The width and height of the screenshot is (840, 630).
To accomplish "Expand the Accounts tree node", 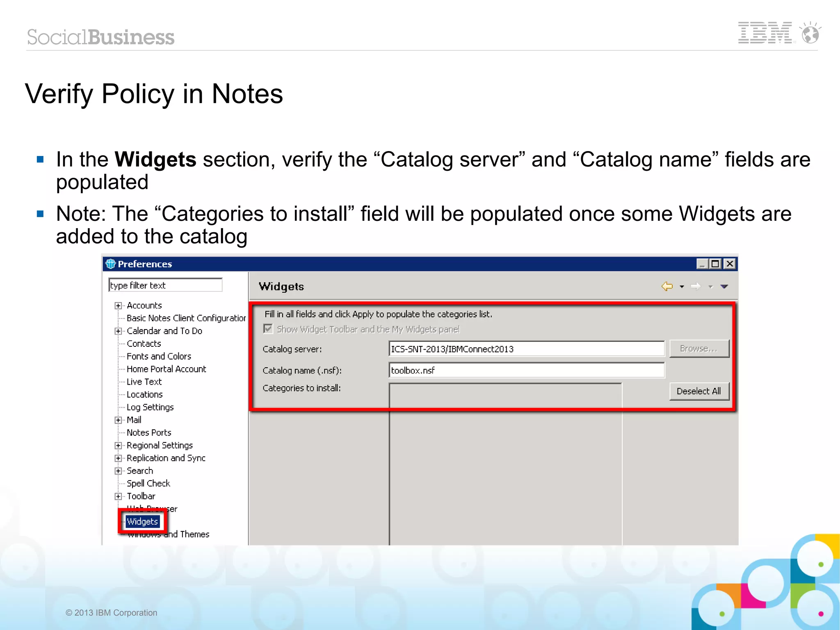I will tap(118, 306).
